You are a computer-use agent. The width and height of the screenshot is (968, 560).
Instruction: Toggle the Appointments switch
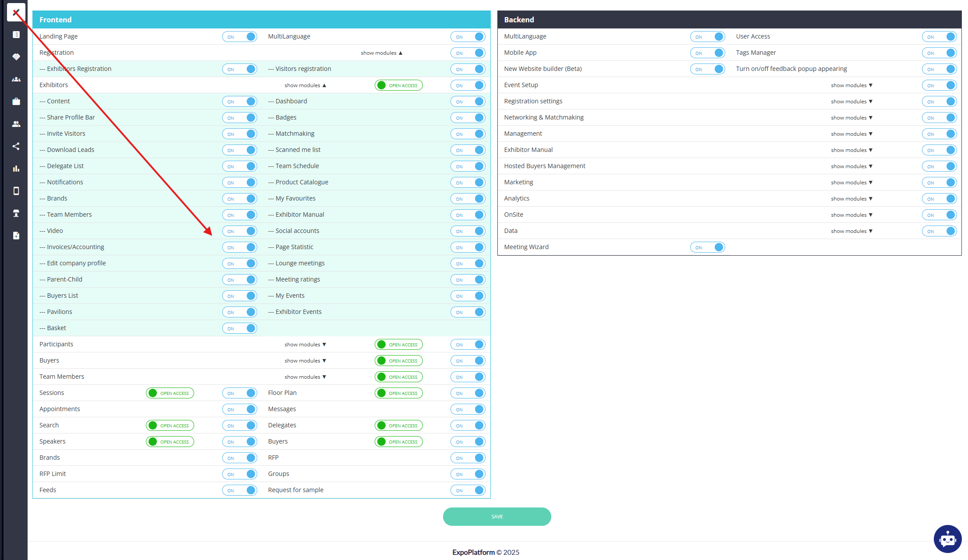point(239,409)
